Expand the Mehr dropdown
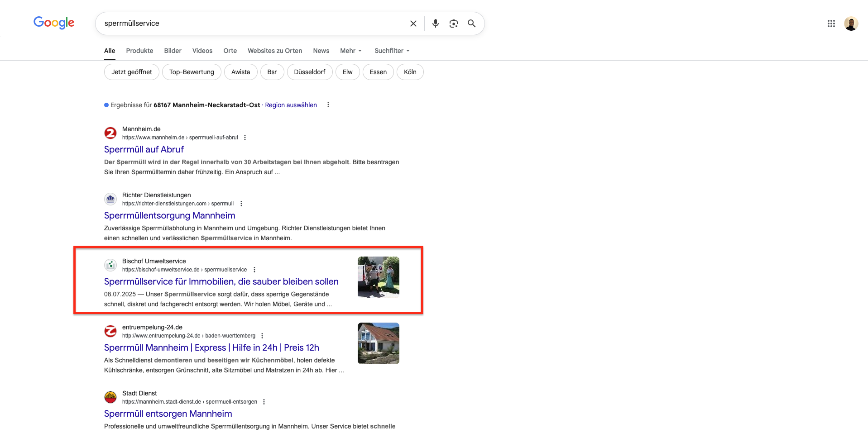 [x=351, y=51]
